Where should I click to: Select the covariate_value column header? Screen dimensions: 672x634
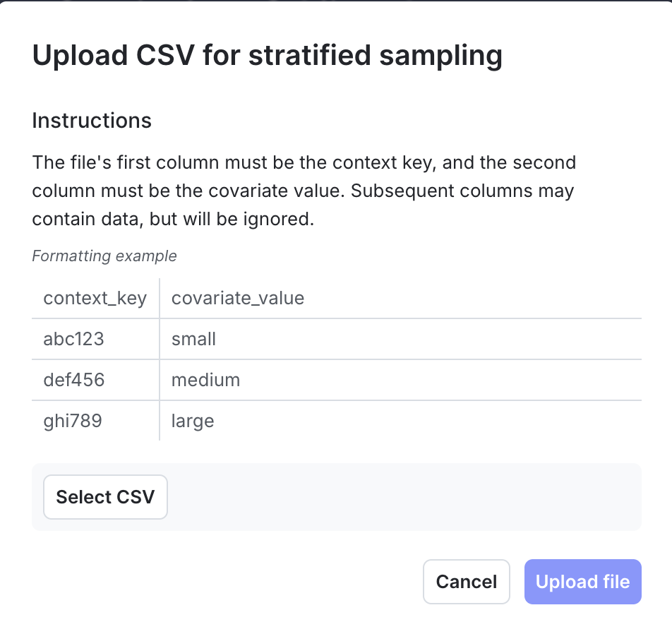coord(236,298)
